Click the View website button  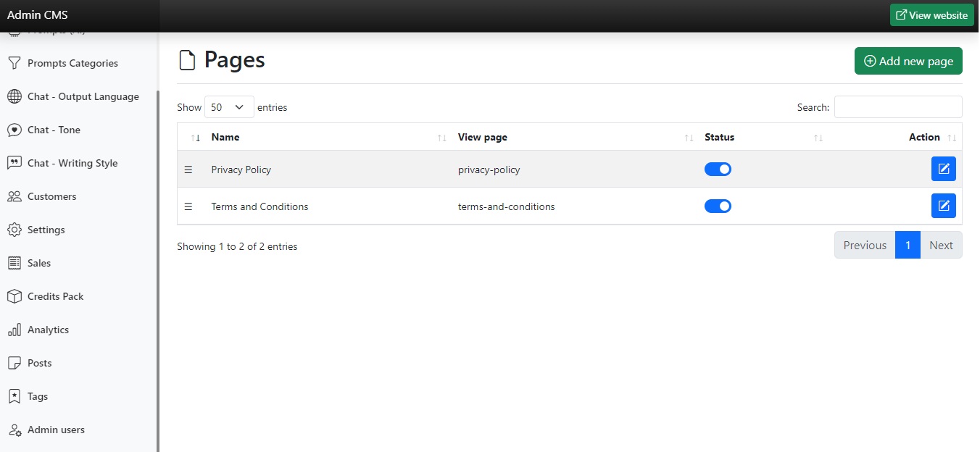tap(931, 15)
